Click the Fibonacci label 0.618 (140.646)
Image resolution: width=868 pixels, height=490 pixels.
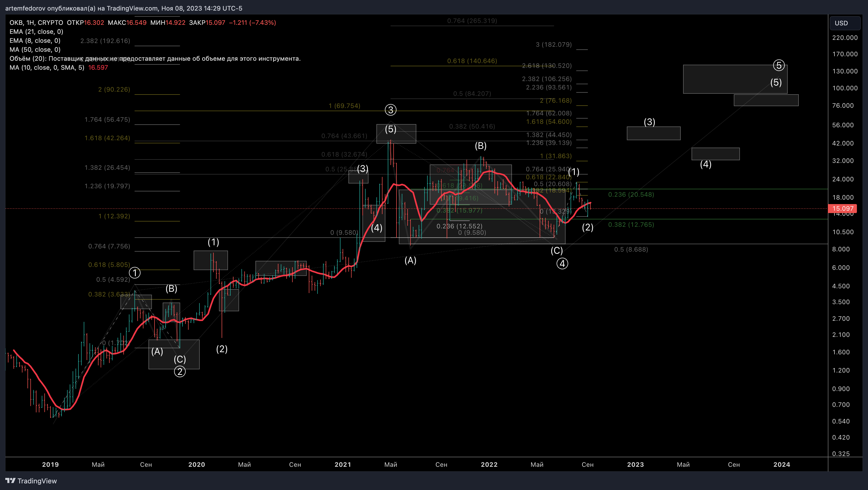pos(472,61)
